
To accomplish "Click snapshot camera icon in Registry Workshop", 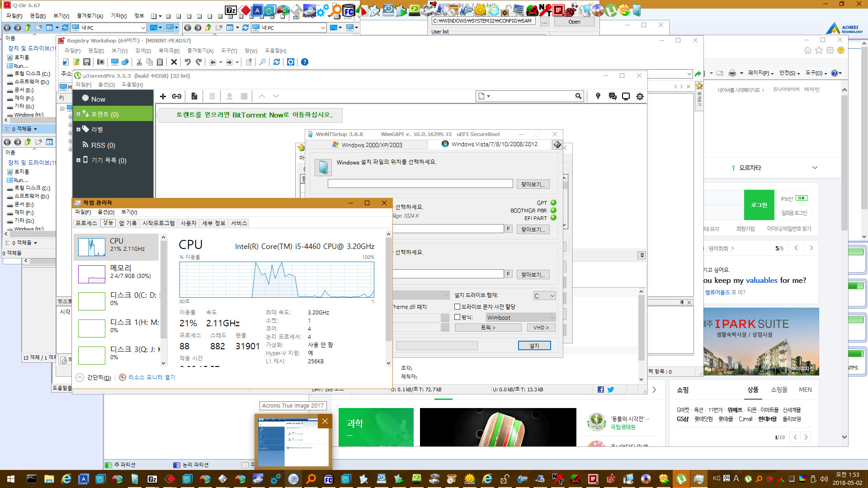I will (101, 62).
